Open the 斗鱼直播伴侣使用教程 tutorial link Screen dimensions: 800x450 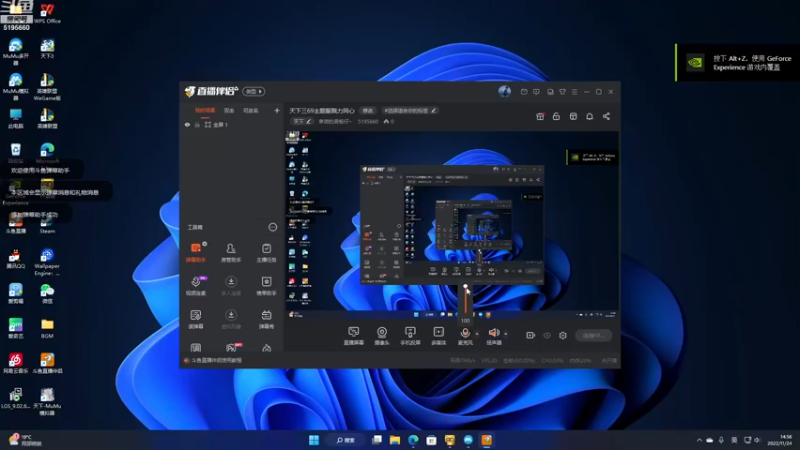pyautogui.click(x=213, y=360)
